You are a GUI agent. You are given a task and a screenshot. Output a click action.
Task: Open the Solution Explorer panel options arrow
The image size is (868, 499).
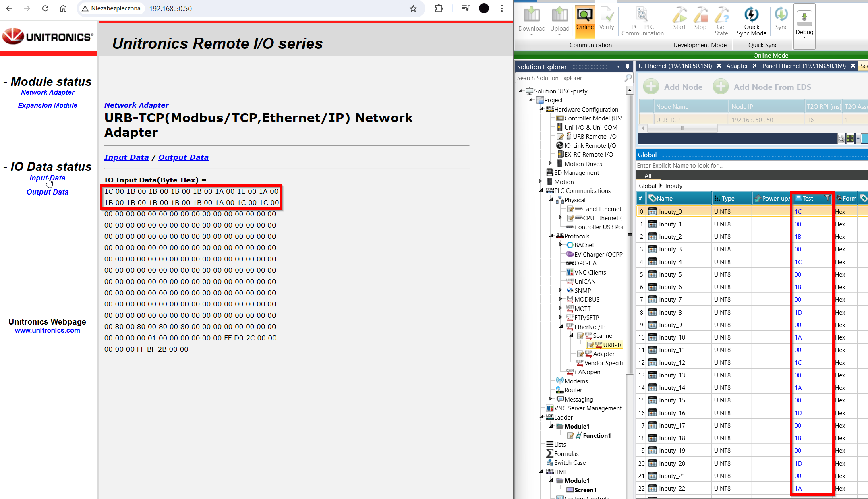click(x=618, y=67)
